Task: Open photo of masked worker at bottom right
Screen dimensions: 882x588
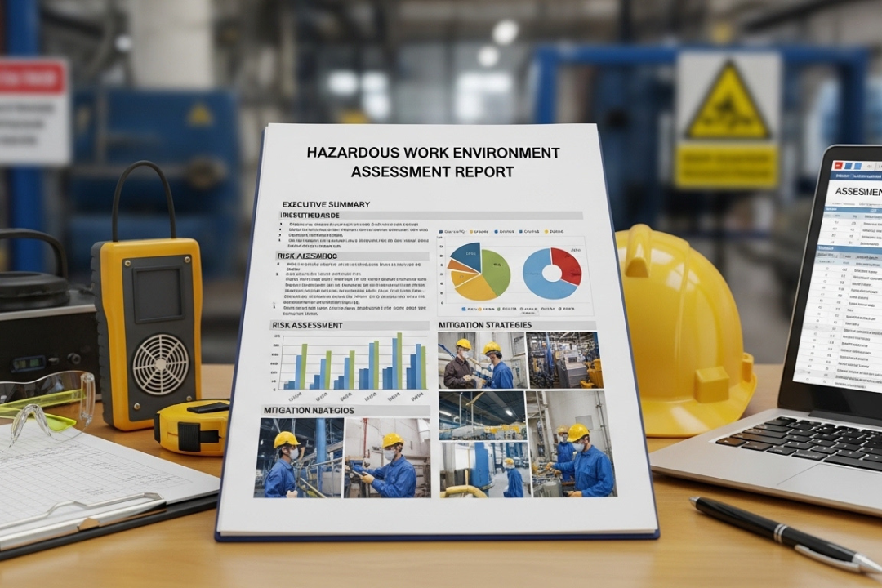Action: [571, 443]
